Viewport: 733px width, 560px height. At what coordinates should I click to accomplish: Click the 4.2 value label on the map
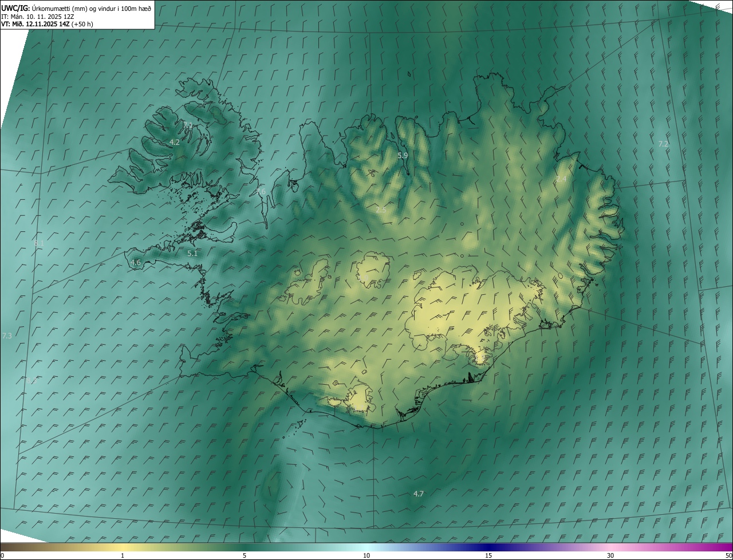pos(175,142)
